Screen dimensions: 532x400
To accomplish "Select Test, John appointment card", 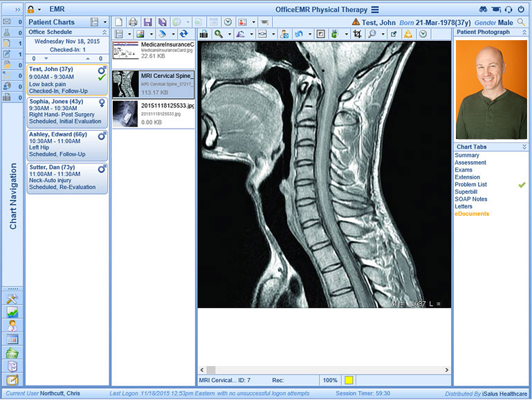I will coord(67,80).
